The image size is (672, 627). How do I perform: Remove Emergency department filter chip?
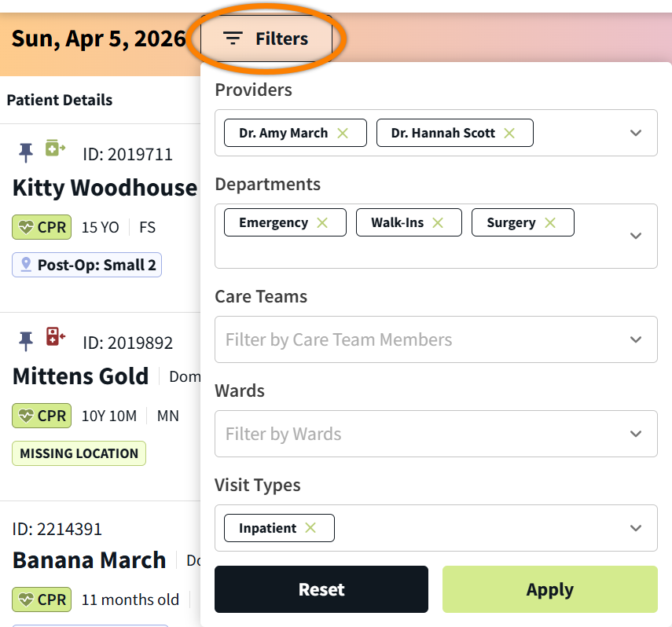tap(322, 222)
